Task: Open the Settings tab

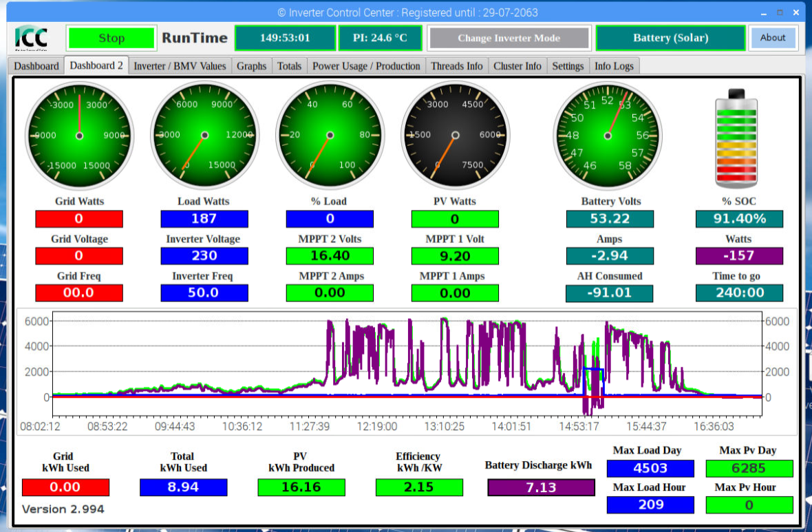Action: click(x=568, y=66)
